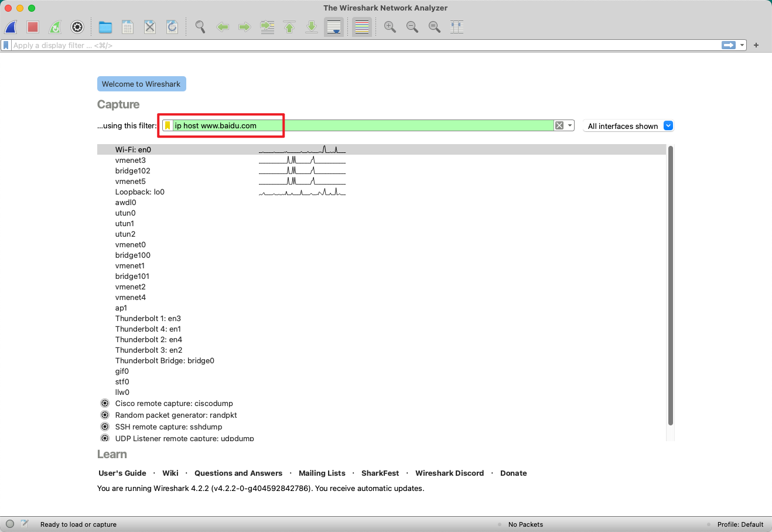This screenshot has height=532, width=772.
Task: Open display filter history dropdown
Action: [x=742, y=45]
